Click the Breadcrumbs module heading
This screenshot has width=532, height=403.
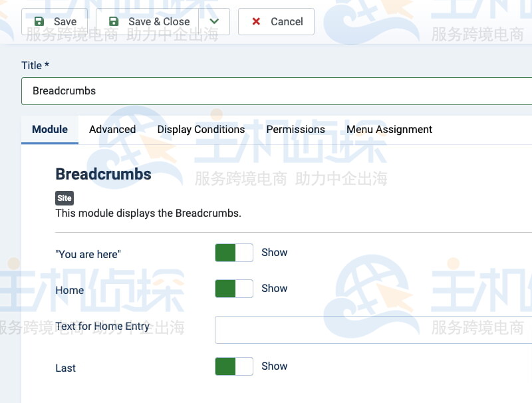104,174
